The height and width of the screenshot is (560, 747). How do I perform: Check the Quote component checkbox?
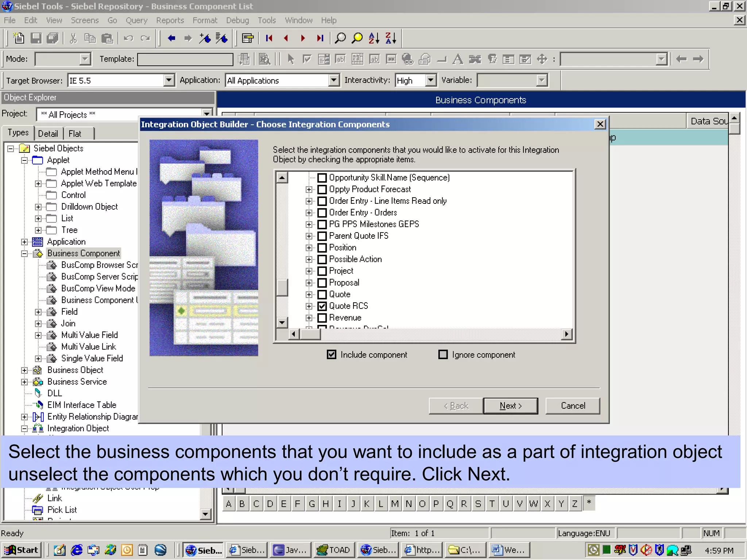pos(322,294)
